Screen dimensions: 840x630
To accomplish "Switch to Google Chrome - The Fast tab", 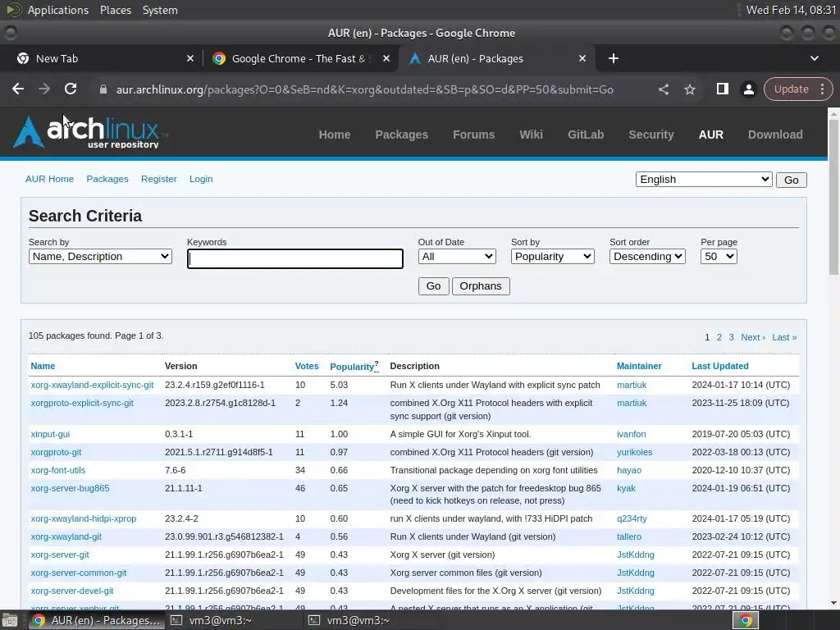I will coord(300,58).
